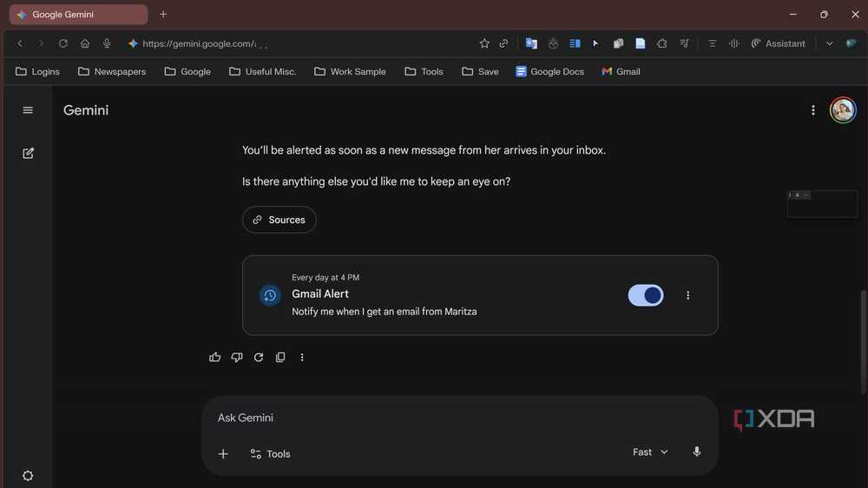Open the translate extension icon
This screenshot has width=868, height=488.
point(531,43)
